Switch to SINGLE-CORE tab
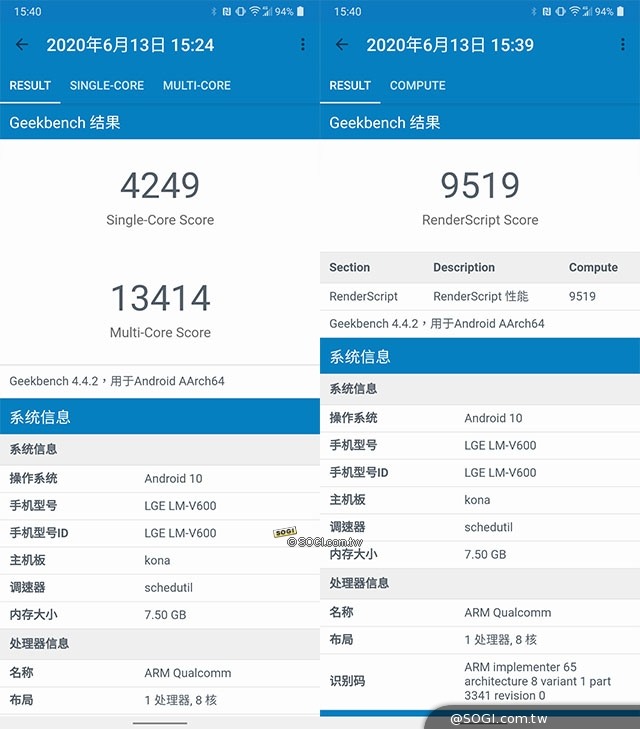 click(x=107, y=86)
